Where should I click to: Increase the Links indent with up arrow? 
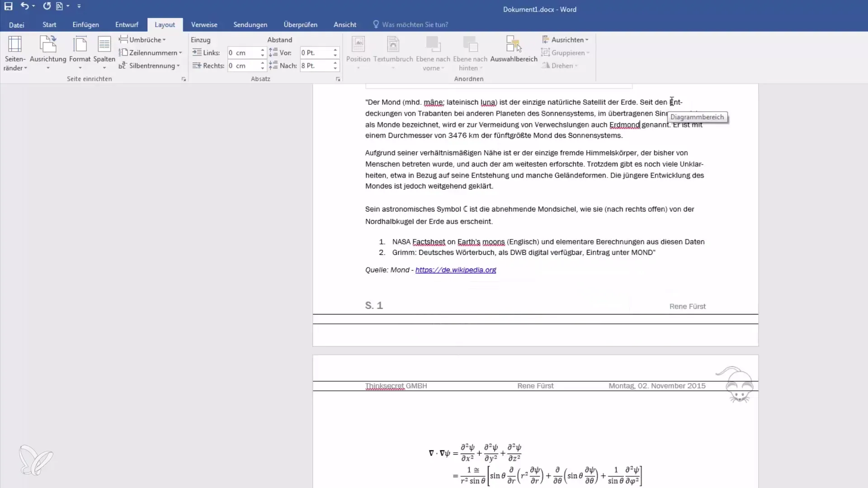click(x=262, y=50)
